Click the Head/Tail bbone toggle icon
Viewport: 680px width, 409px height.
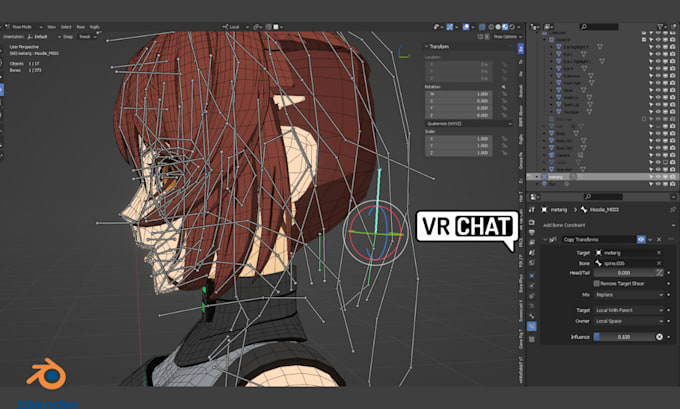coord(659,273)
